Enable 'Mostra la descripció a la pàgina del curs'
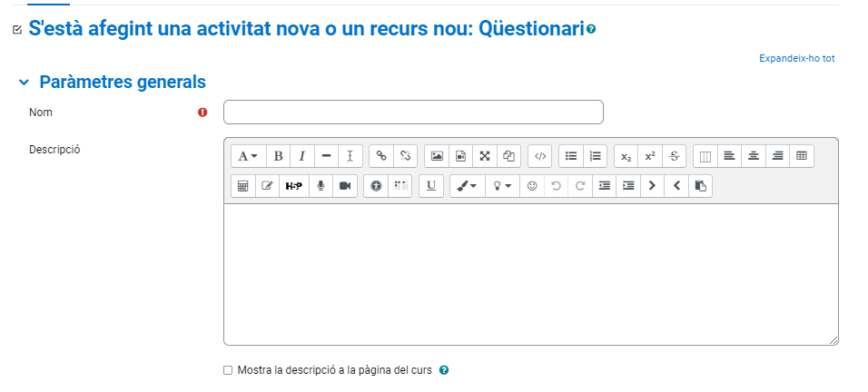The width and height of the screenshot is (868, 392). (x=228, y=370)
